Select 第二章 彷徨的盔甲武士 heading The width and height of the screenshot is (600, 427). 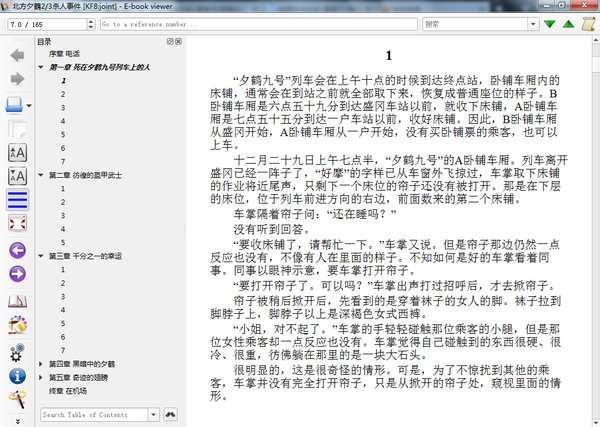coord(85,175)
